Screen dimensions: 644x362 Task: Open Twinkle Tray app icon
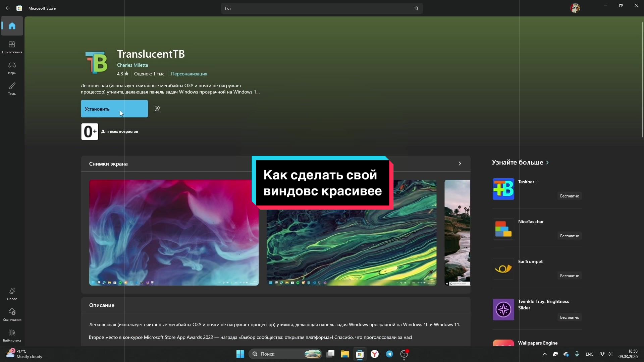click(x=503, y=309)
